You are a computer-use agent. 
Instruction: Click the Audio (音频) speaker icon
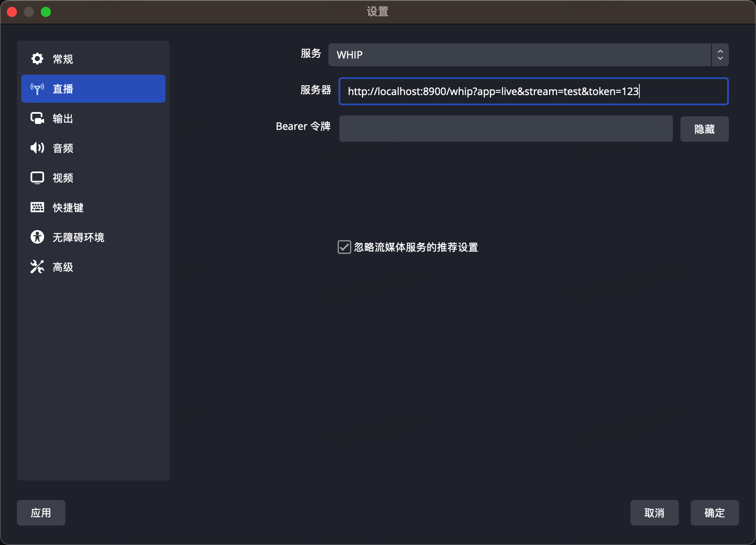coord(37,148)
